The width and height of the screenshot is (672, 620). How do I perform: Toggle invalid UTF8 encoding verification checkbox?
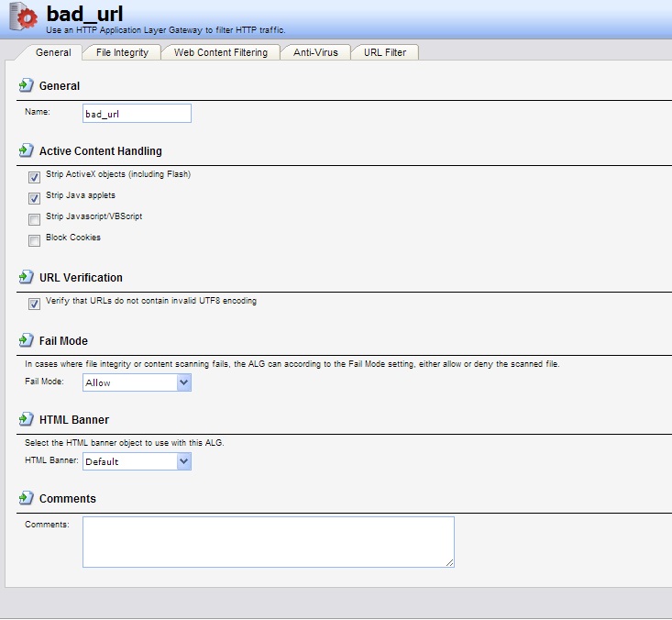coord(35,304)
